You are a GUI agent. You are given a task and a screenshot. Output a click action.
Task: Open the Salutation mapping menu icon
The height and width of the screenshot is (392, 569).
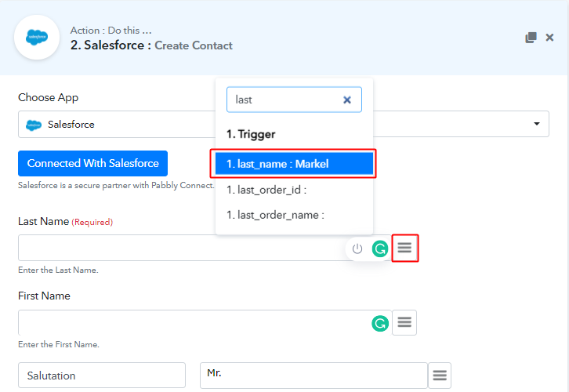440,376
